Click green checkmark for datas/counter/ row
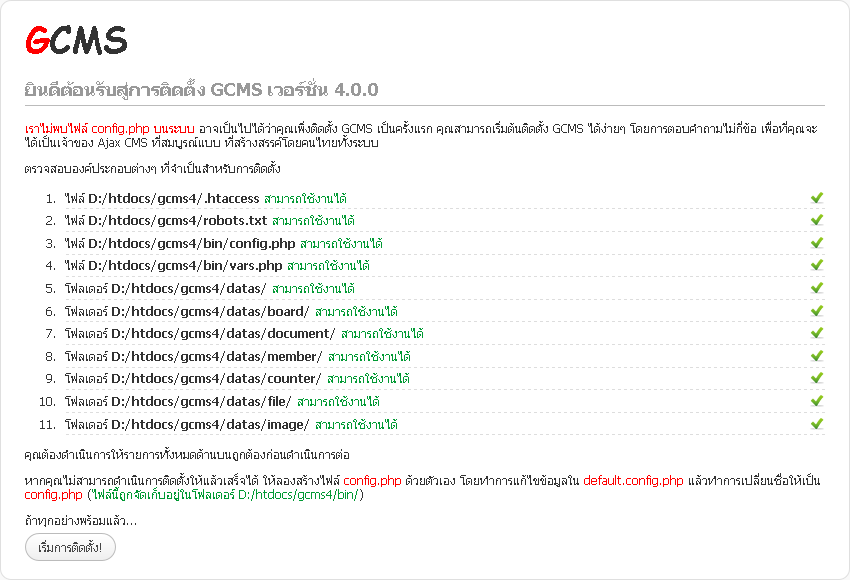 point(817,378)
